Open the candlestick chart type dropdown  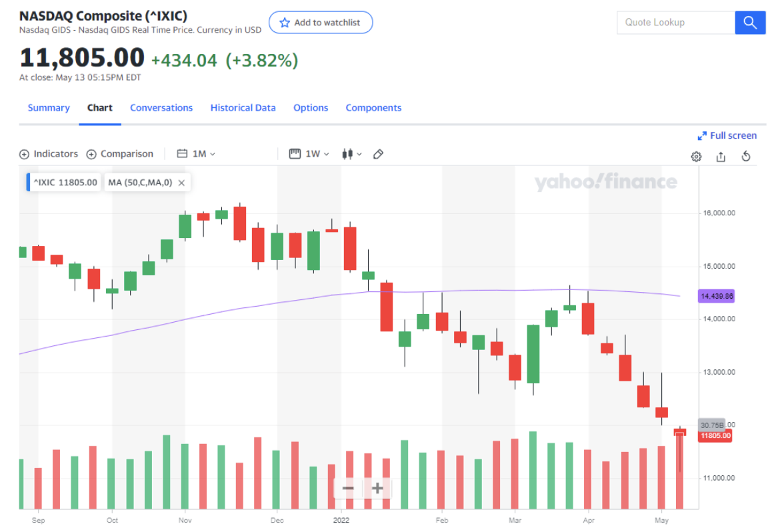coord(351,154)
